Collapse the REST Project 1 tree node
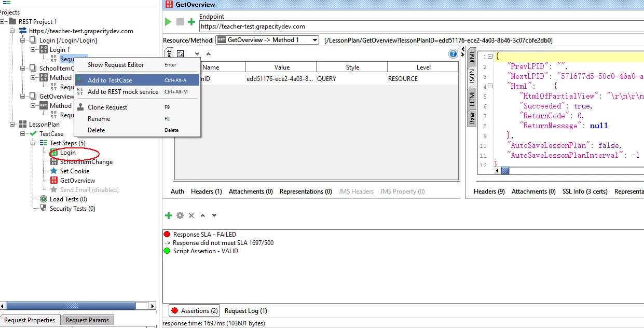This screenshot has height=328, width=644. click(3, 22)
